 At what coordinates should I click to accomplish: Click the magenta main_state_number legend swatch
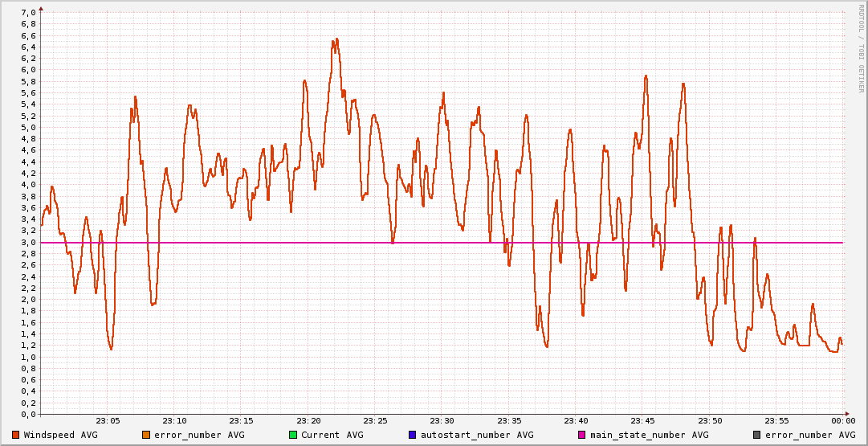[583, 435]
